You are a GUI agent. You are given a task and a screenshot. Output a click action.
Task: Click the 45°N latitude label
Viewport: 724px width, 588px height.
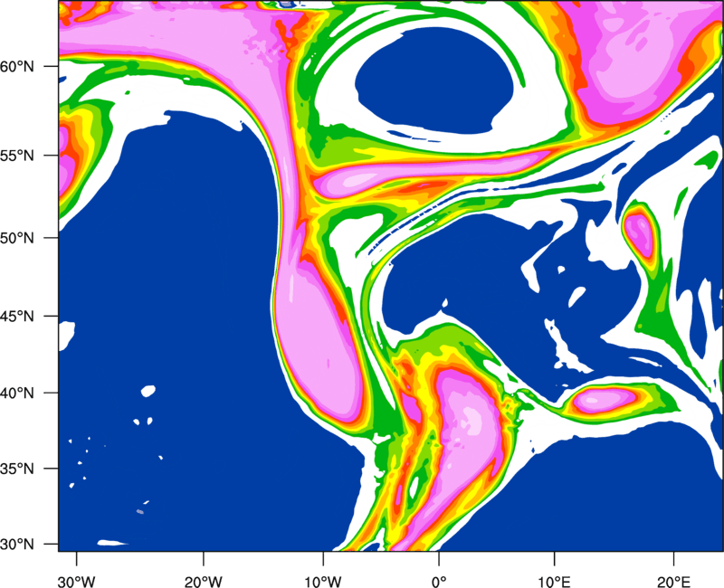(17, 317)
